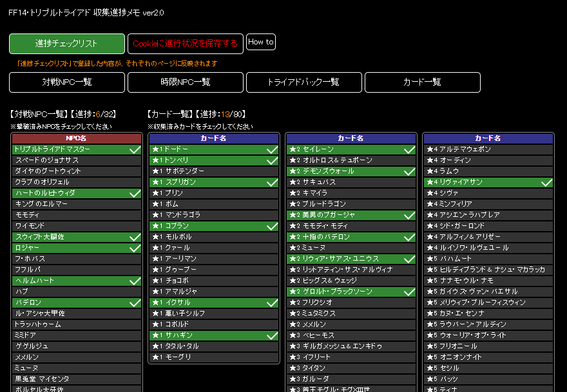
Task: Open the 進捗チェックリスト page
Action: [66, 43]
